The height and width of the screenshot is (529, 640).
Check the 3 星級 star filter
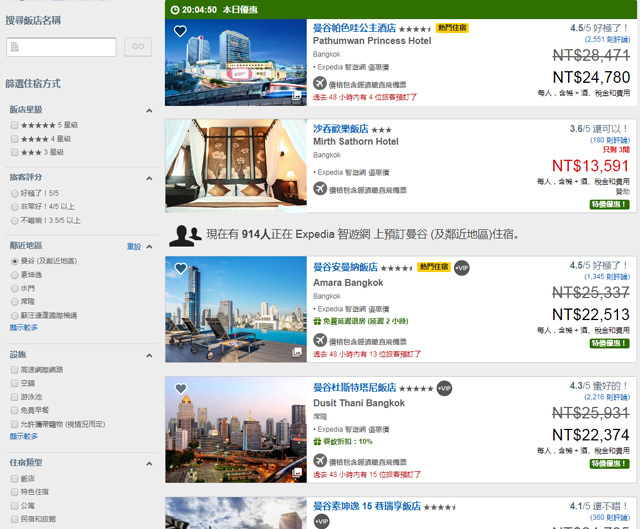(x=14, y=152)
